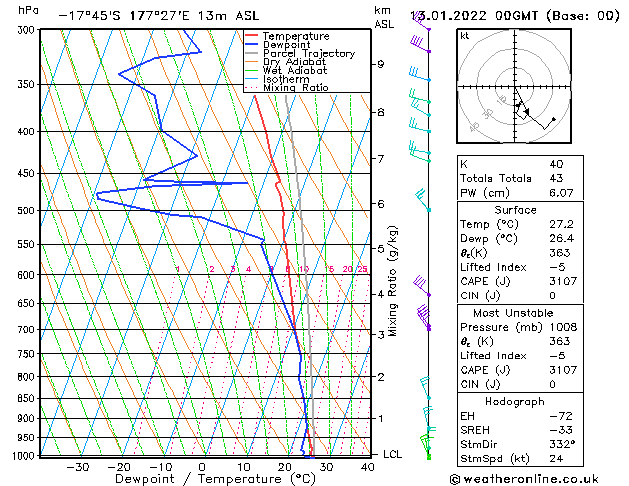Click the 'kt' label in hodograph plot
Image resolution: width=629 pixels, height=486 pixels.
[465, 36]
